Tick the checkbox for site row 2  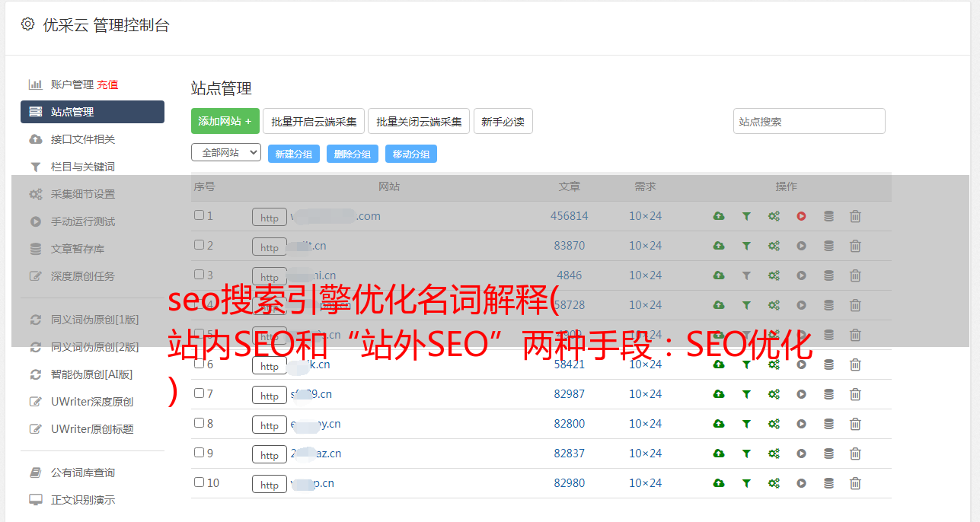(x=199, y=245)
